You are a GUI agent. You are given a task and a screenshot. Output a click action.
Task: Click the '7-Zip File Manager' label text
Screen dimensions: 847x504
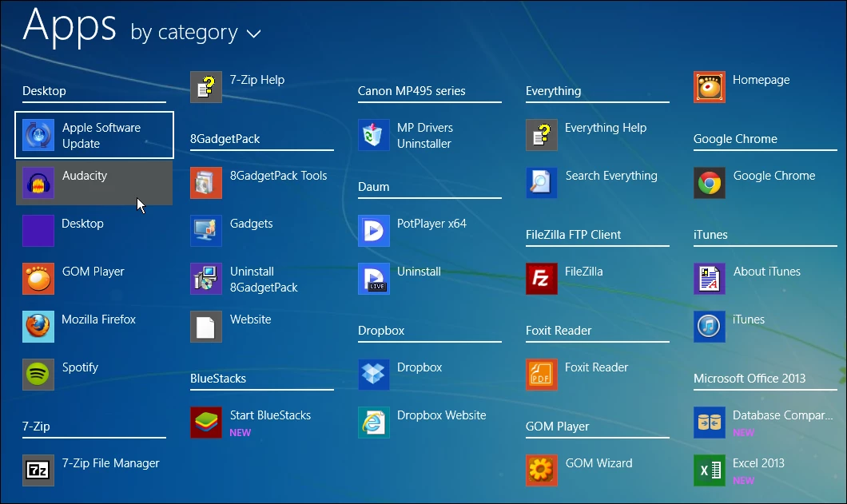click(111, 463)
